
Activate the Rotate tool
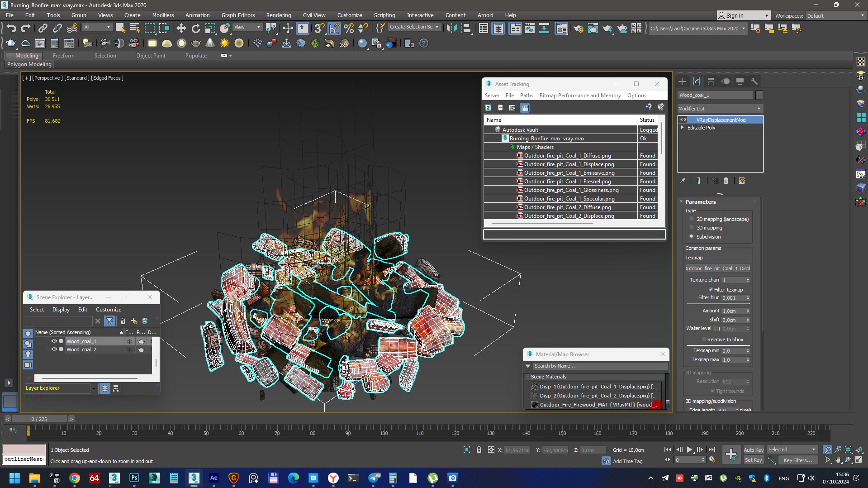click(195, 29)
